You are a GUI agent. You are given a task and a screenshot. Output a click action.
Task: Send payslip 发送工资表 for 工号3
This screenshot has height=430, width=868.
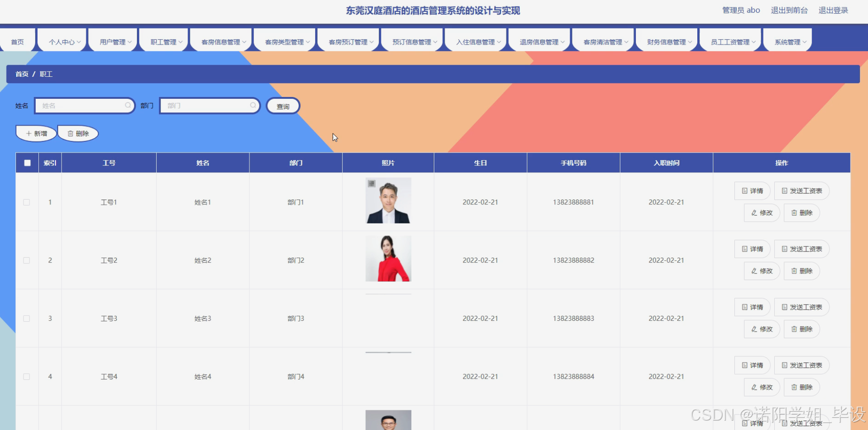tap(801, 307)
